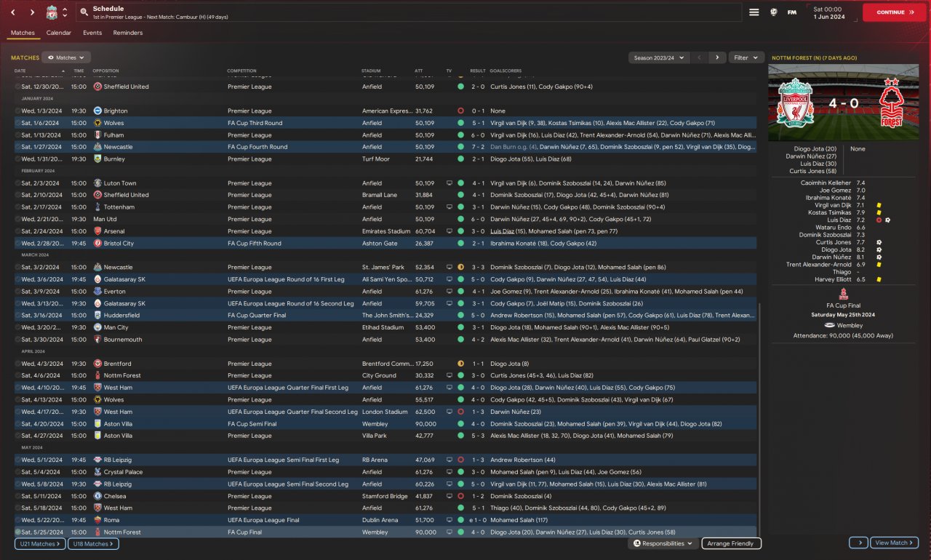Select the Chelsea 5/11/2024 match row radio
The width and height of the screenshot is (931, 560).
(17, 496)
